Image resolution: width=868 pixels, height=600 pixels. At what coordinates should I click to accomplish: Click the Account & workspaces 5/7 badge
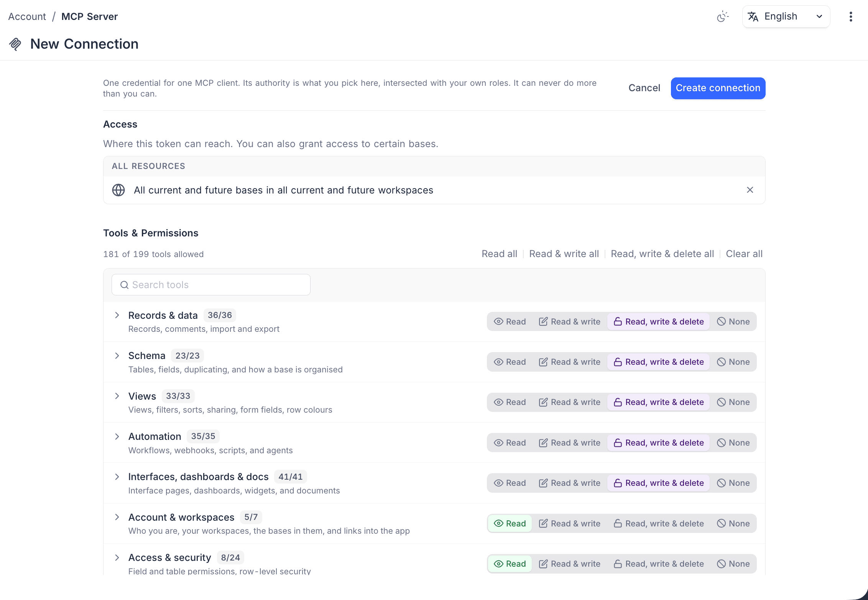coord(251,517)
